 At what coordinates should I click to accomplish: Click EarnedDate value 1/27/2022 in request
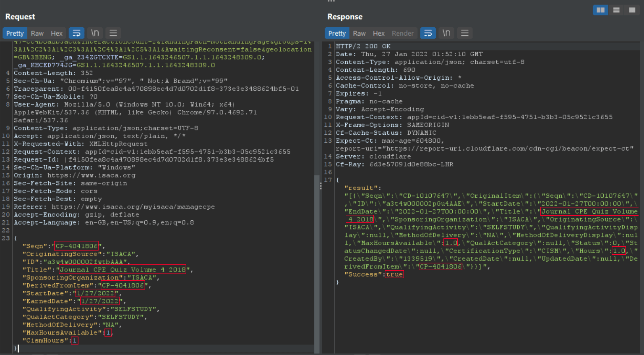(99, 301)
